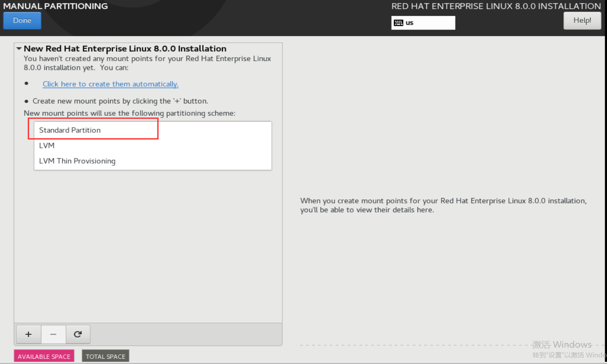The height and width of the screenshot is (364, 607).
Task: Click 'New mount points will use the following' text
Action: click(x=130, y=114)
